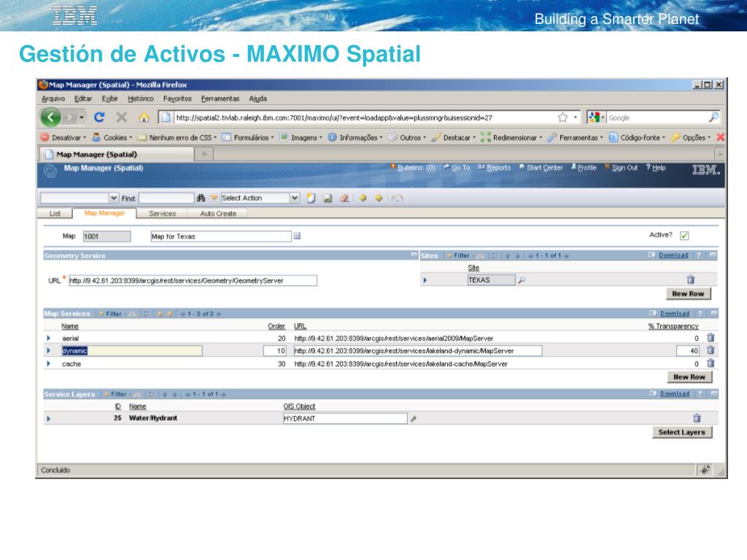The image size is (747, 560).
Task: Go to previous record arrow icon
Action: click(363, 198)
